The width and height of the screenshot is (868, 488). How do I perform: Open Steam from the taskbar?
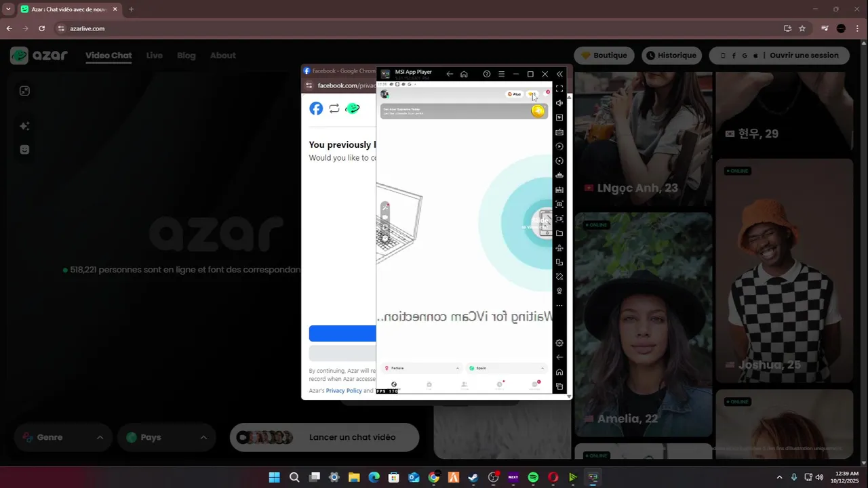coord(473,477)
